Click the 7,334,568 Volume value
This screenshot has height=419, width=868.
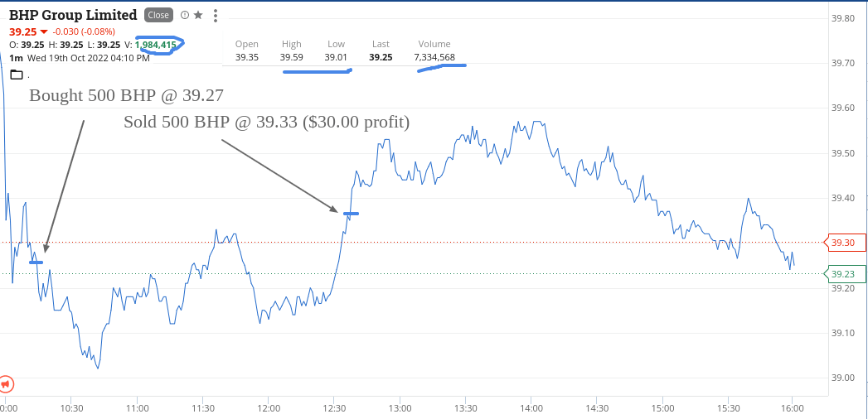tap(434, 57)
